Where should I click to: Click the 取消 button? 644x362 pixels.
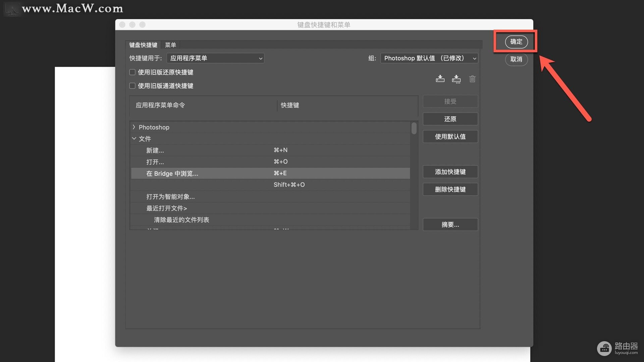pos(516,59)
